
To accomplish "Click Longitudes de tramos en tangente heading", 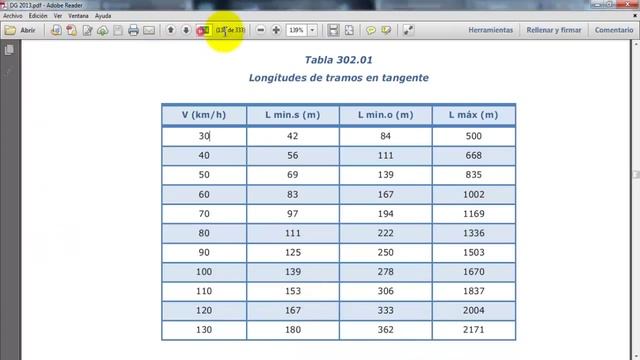I will pyautogui.click(x=339, y=78).
